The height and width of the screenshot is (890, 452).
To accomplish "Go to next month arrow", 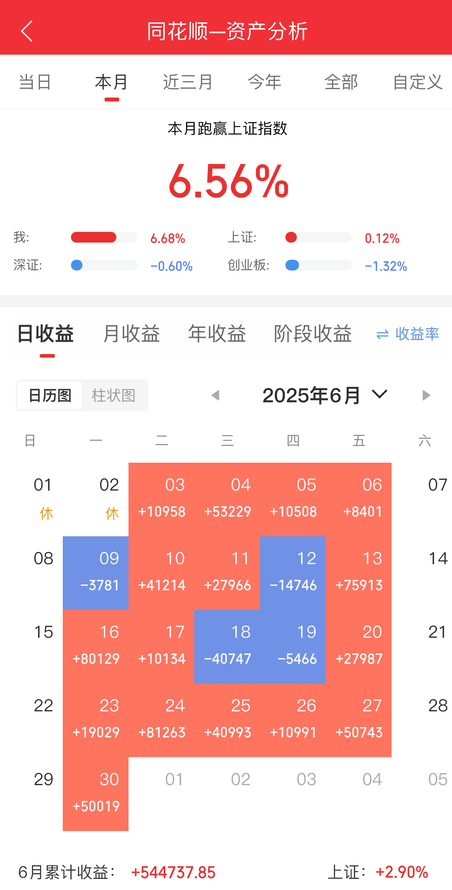I will 426,396.
